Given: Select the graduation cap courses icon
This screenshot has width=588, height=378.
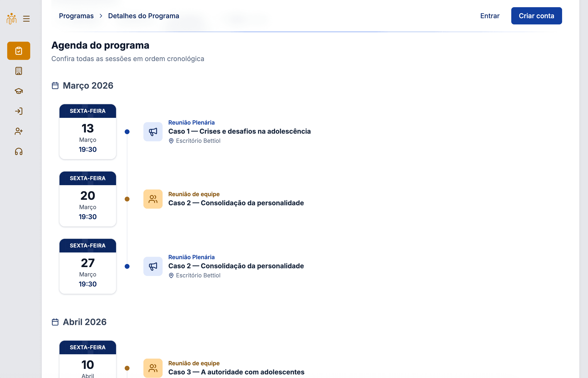Looking at the screenshot, I should [18, 91].
